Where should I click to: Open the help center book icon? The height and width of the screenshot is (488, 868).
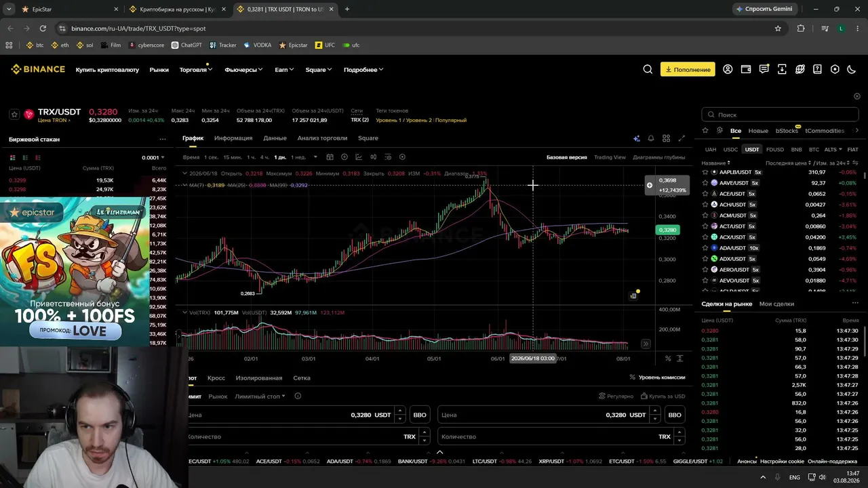click(x=817, y=69)
